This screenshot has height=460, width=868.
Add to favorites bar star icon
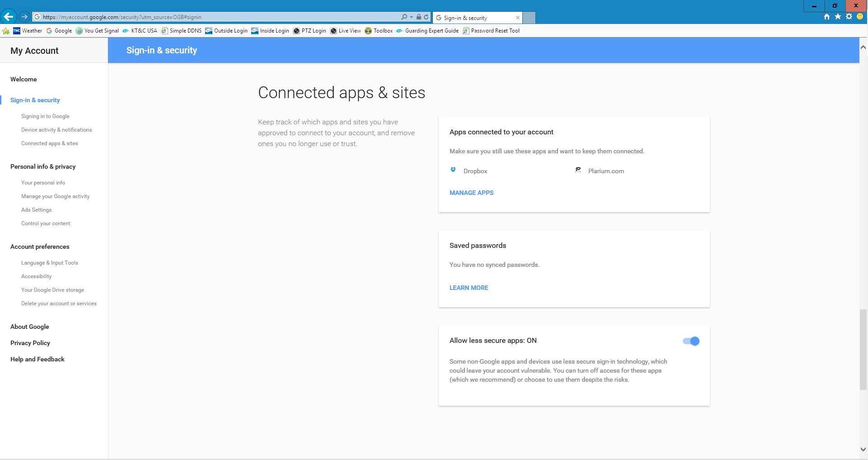[6, 31]
